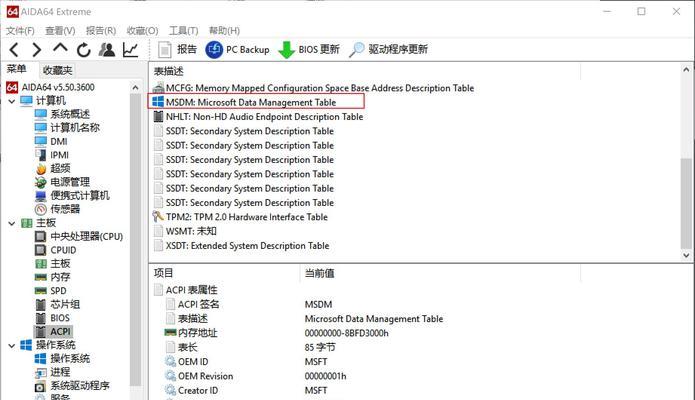Open the 收藏(O) menu

(142, 31)
